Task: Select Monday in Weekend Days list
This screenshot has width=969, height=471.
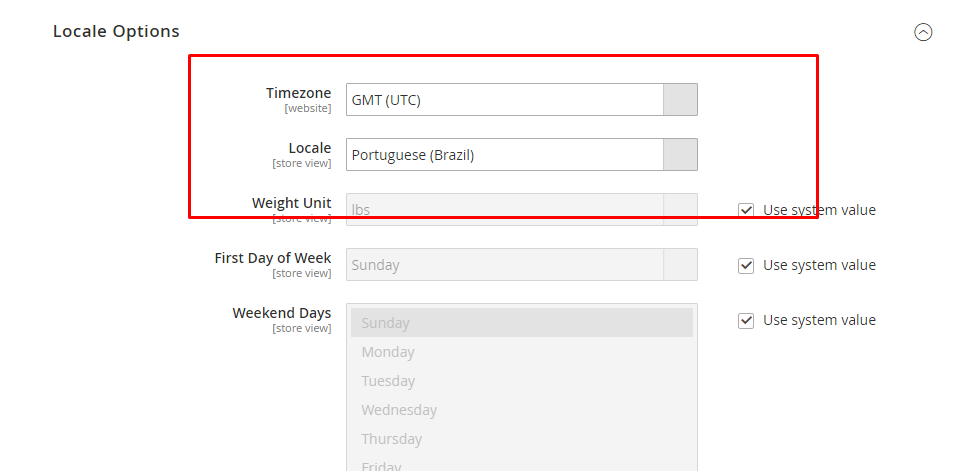Action: point(521,352)
